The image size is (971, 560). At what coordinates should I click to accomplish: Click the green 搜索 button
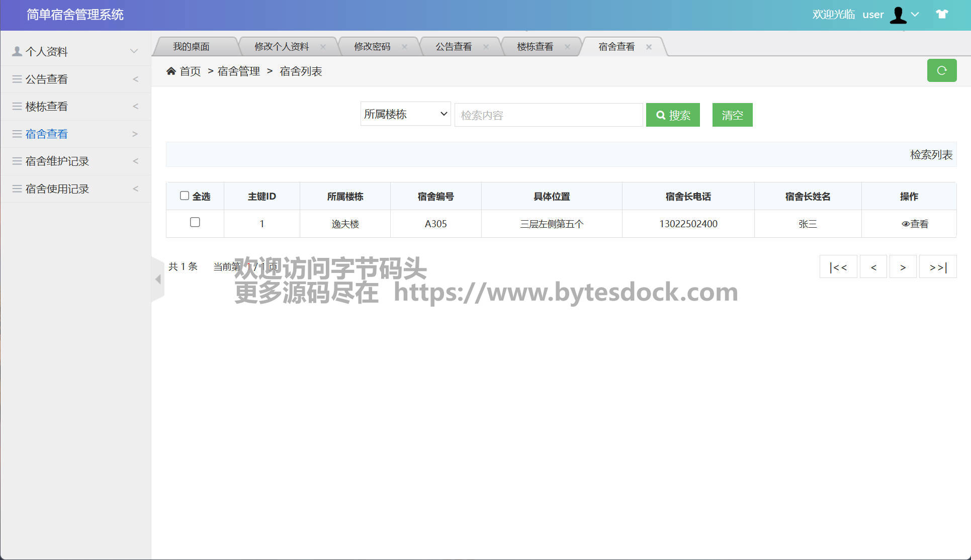673,115
